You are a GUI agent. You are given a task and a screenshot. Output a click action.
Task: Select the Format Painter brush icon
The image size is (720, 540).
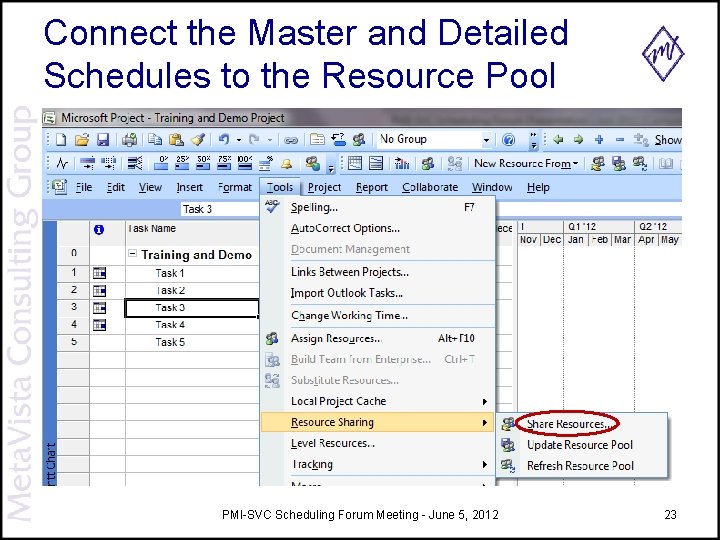tap(198, 140)
